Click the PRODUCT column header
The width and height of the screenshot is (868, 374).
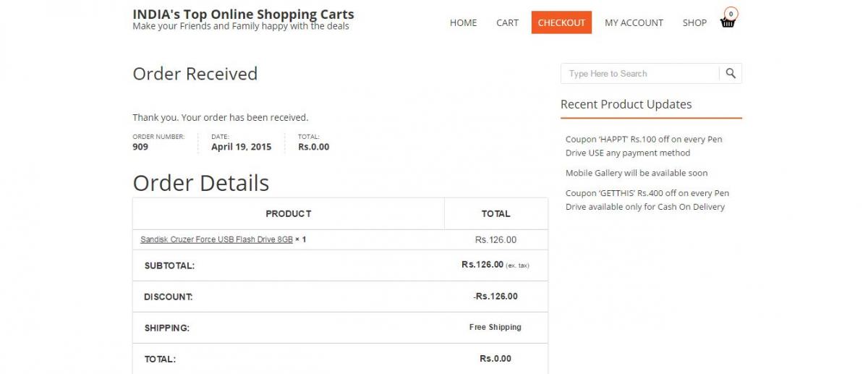tap(289, 213)
